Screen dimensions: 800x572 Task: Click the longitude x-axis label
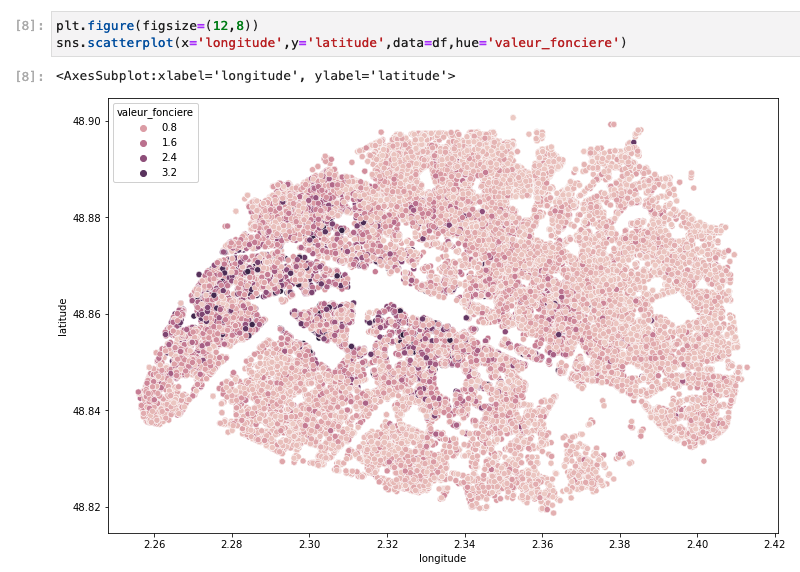[x=442, y=558]
